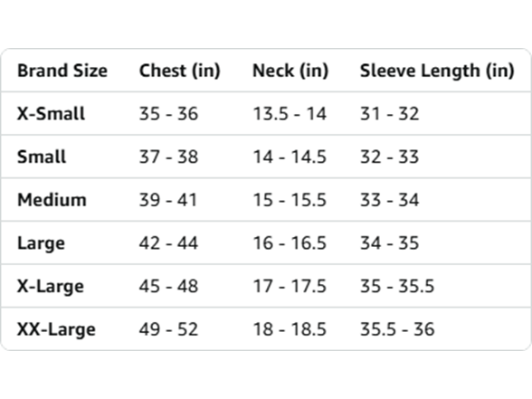Click sleeve length value 35.5 - 36
This screenshot has height=399, width=532.
[397, 329]
